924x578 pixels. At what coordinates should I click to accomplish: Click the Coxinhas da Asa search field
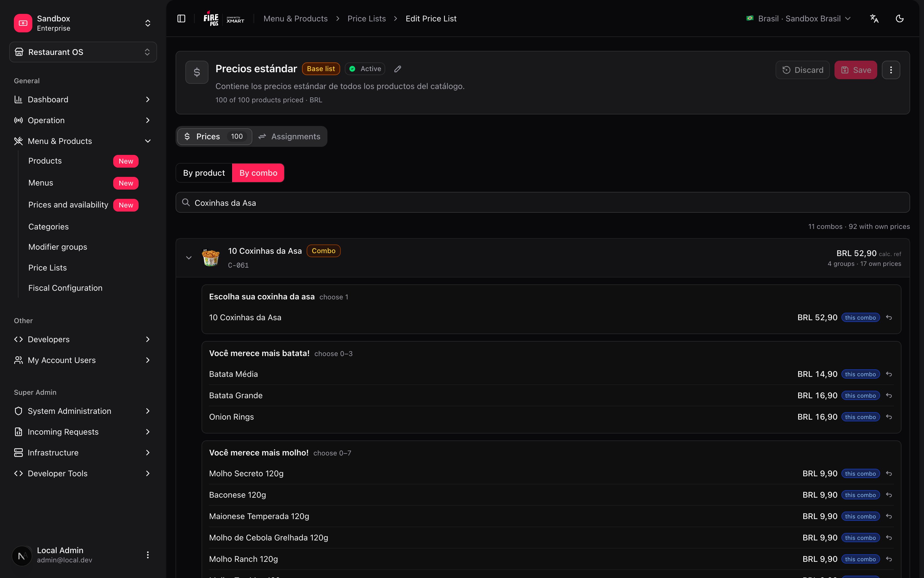click(x=543, y=203)
